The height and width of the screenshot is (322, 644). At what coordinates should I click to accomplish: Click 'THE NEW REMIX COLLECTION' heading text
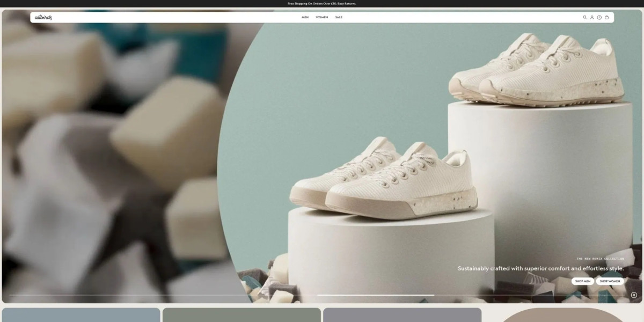tap(601, 259)
